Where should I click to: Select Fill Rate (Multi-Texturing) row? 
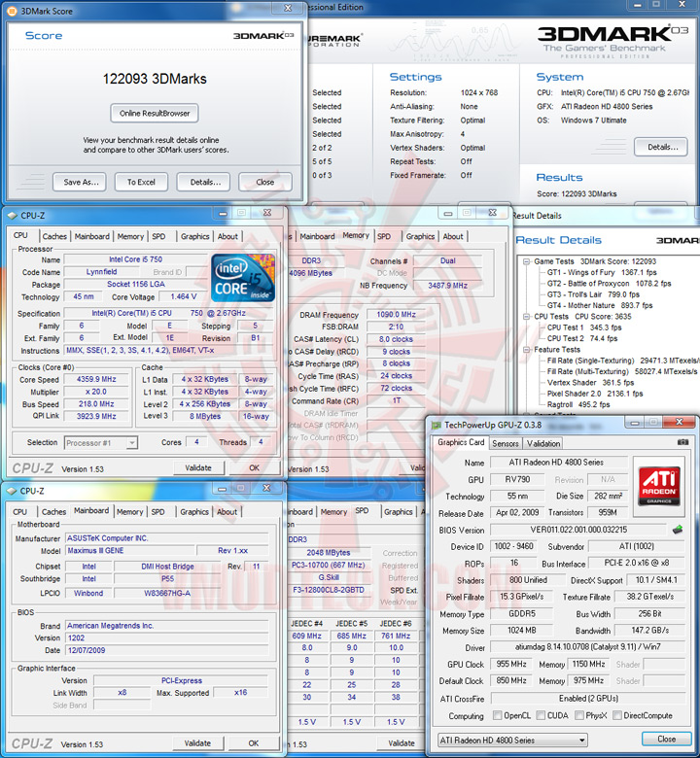[x=622, y=372]
